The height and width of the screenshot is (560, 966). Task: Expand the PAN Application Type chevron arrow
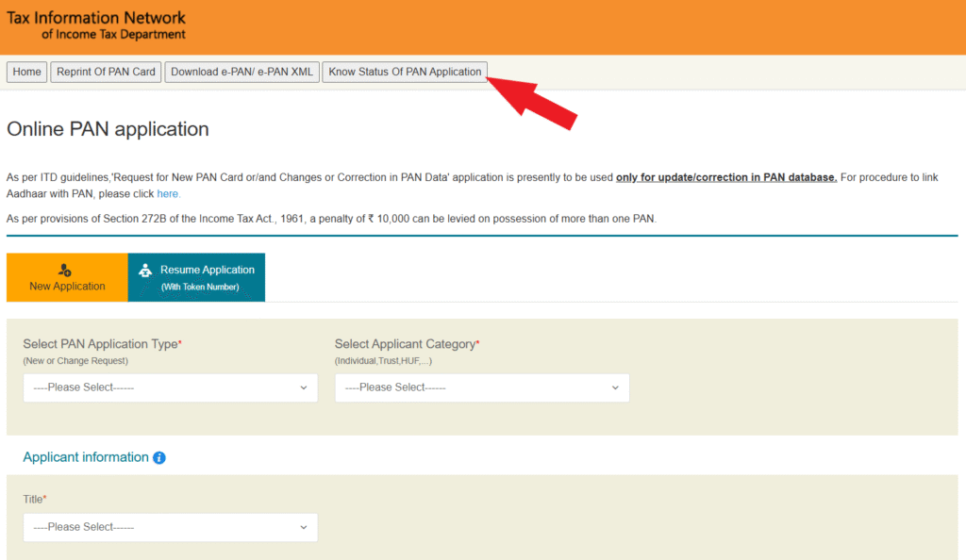(304, 387)
